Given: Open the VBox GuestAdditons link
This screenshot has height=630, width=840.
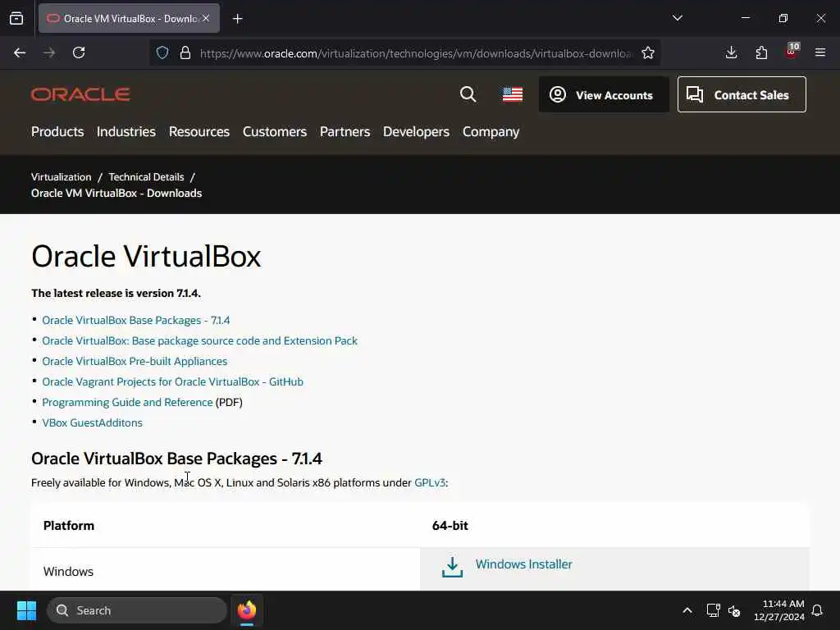Looking at the screenshot, I should click(92, 422).
